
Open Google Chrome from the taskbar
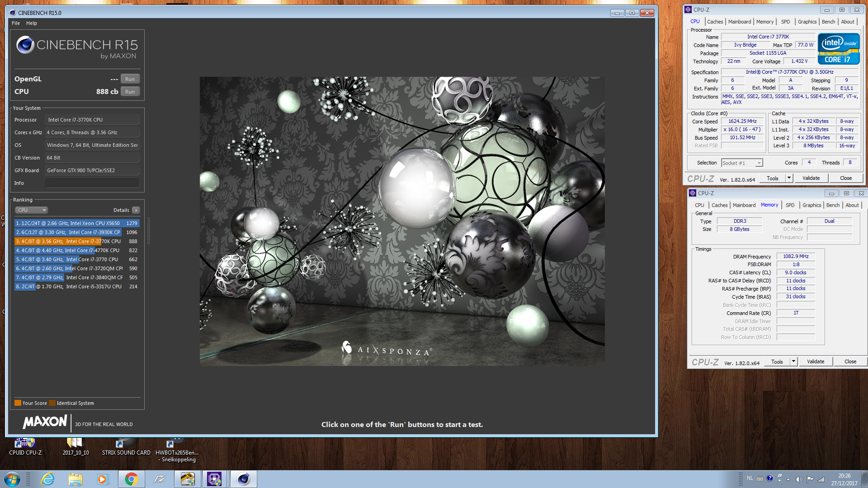132,479
